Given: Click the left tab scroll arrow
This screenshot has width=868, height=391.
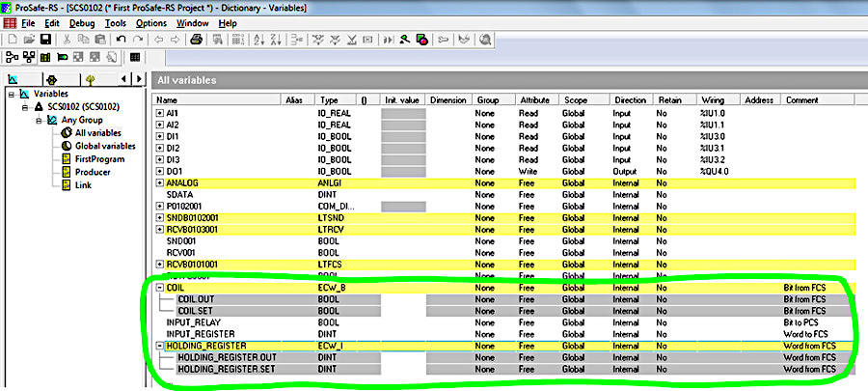Looking at the screenshot, I should (x=125, y=79).
